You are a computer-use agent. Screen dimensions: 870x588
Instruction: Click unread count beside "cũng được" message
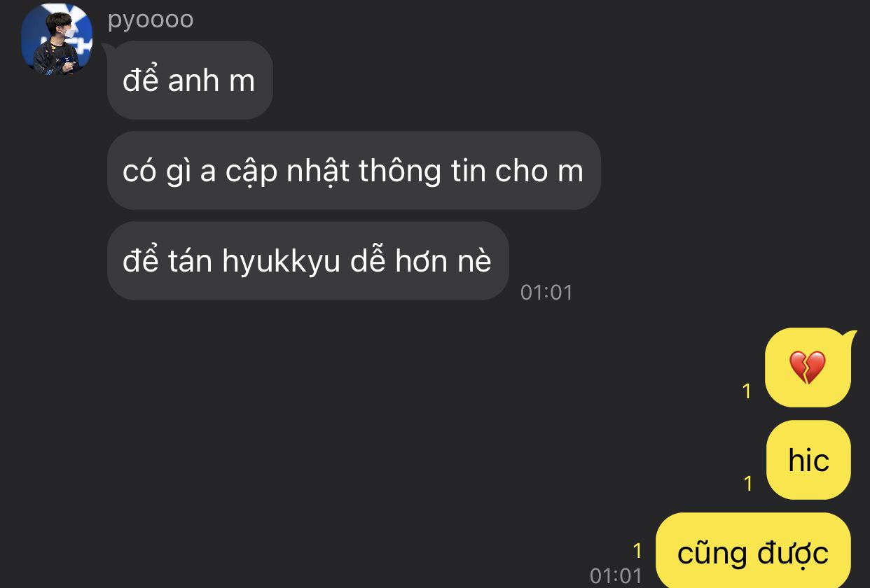click(637, 550)
